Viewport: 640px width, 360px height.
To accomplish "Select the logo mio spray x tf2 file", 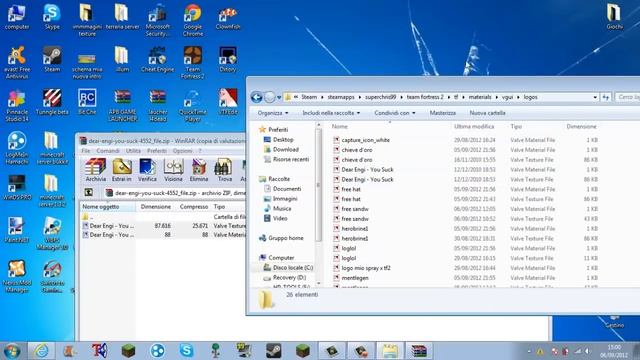I will (366, 268).
